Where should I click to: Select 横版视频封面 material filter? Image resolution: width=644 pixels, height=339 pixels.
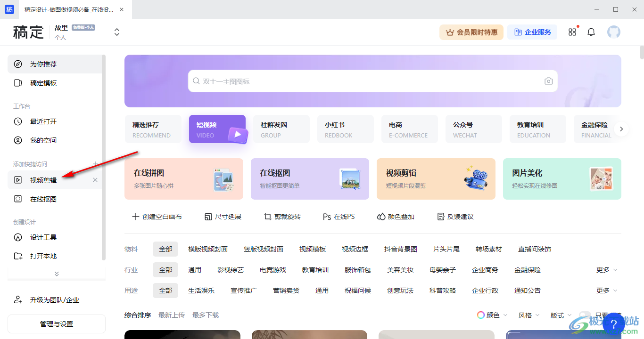tap(208, 249)
